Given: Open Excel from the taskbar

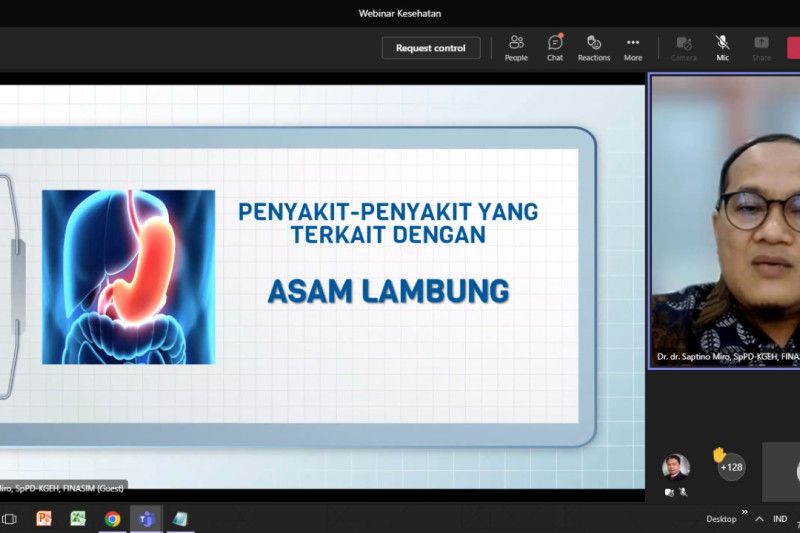Looking at the screenshot, I should pyautogui.click(x=78, y=518).
